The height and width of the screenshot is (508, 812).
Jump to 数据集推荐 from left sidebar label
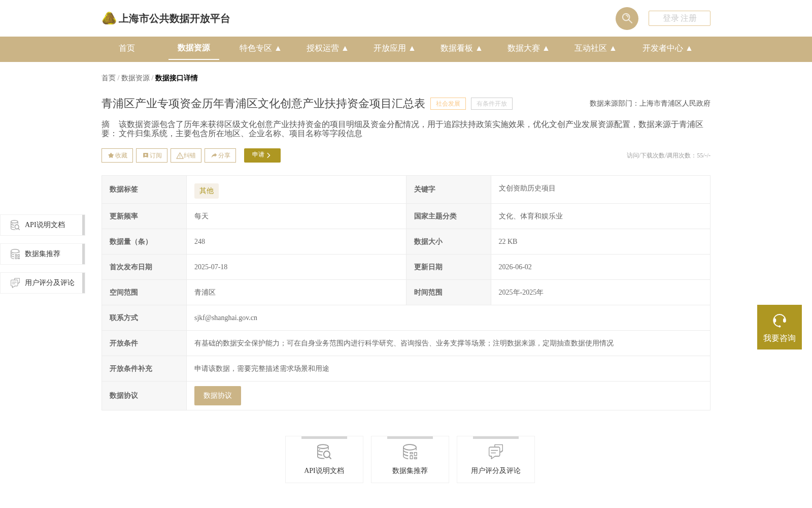[x=43, y=254]
